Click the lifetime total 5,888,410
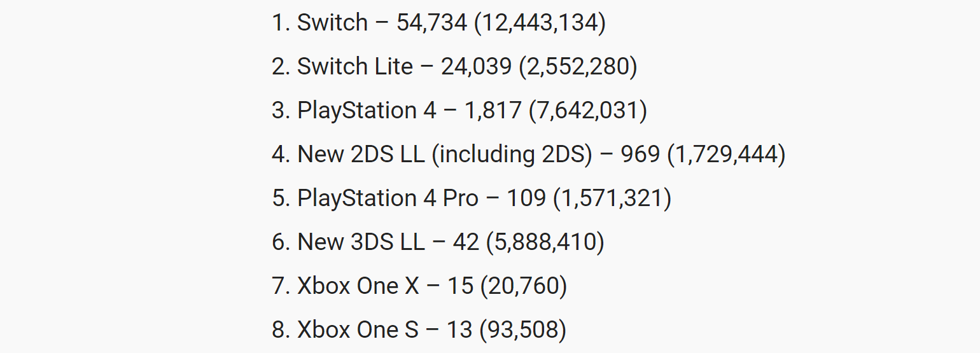The height and width of the screenshot is (353, 980). [545, 242]
